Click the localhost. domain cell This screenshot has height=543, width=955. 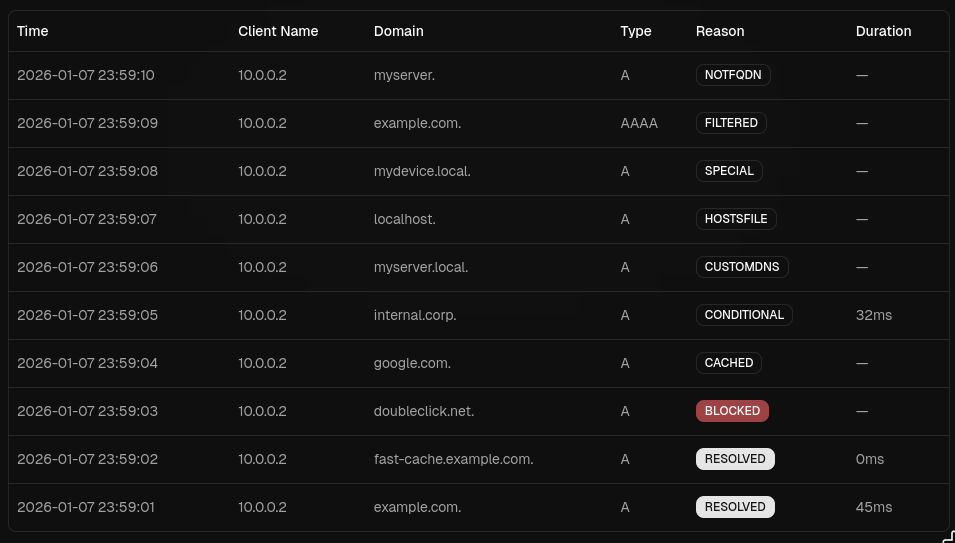pos(404,219)
